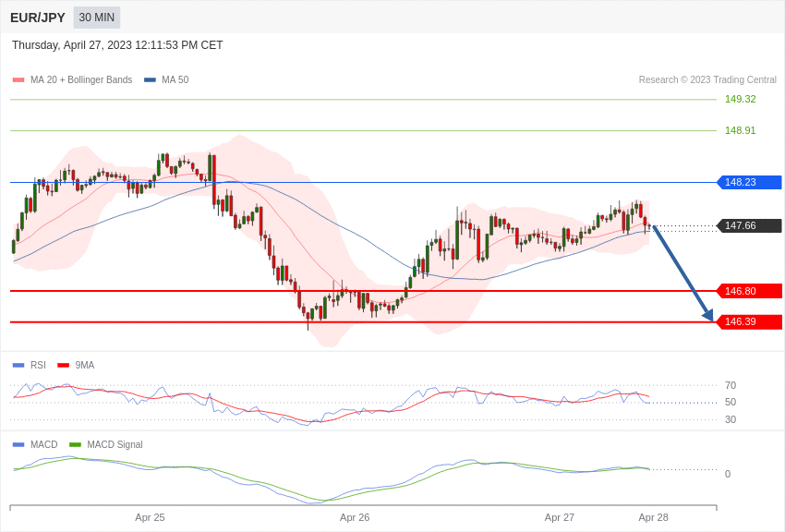Click the Apr 26 date axis label

(x=355, y=517)
